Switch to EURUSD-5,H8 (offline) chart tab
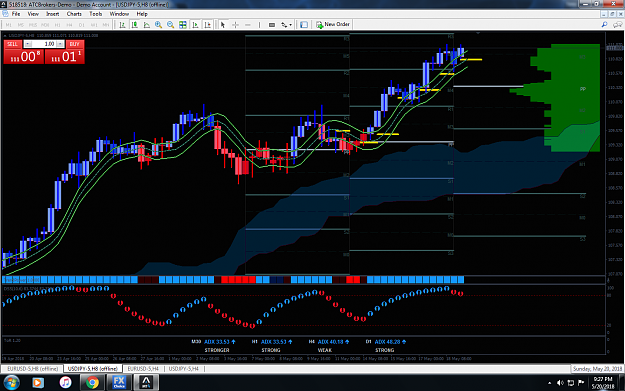Viewport: 625px width, 391px height. point(33,369)
